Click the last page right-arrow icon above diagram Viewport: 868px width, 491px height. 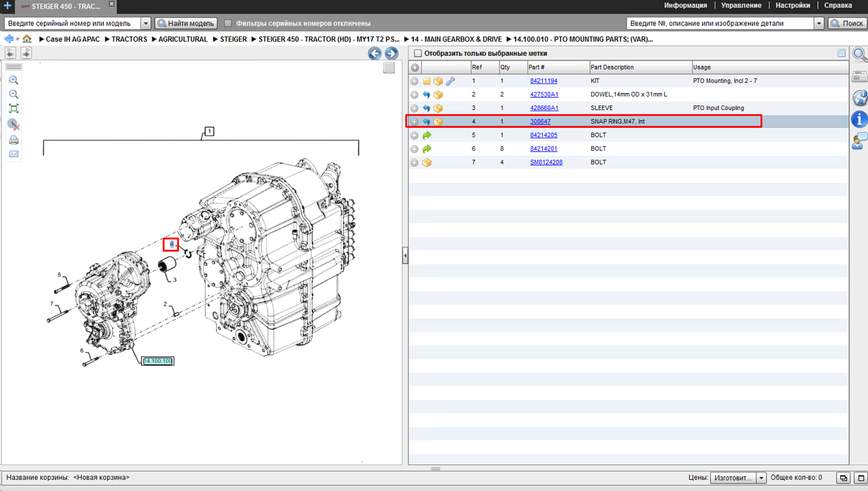(x=26, y=53)
